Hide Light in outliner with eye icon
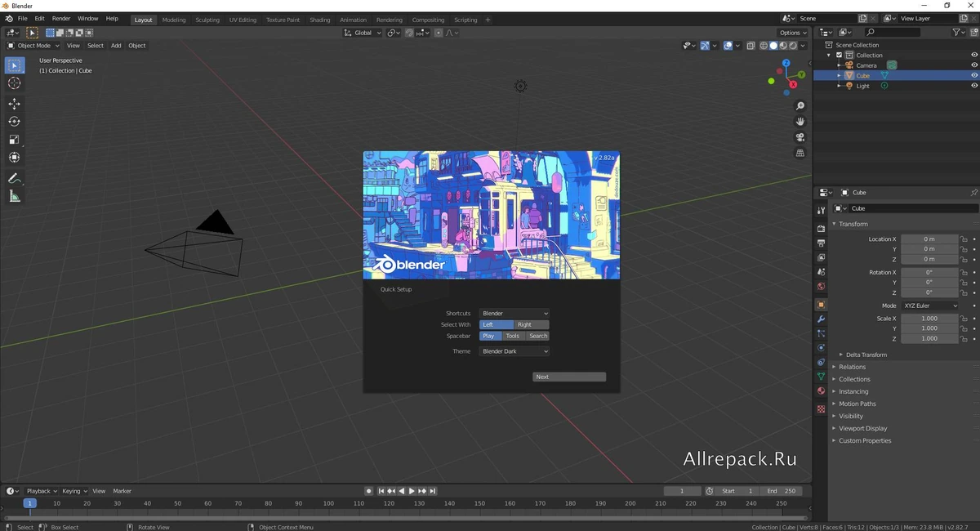 pyautogui.click(x=973, y=86)
